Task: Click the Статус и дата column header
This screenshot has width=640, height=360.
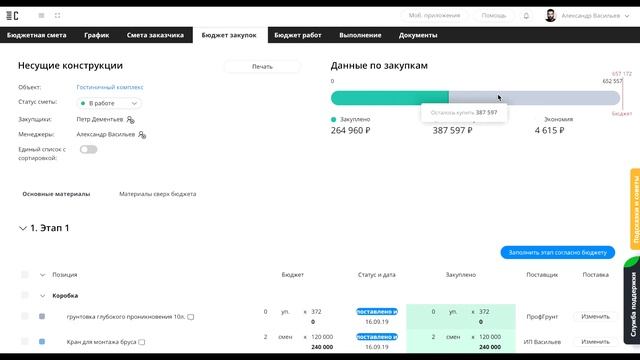Action: [x=377, y=275]
